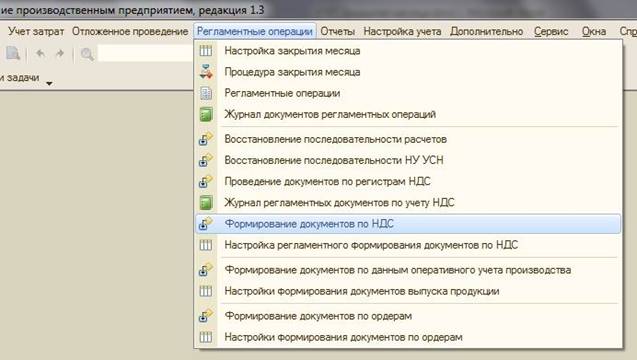The image size is (637, 360).
Task: Open the Дополнительно menu
Action: click(486, 31)
